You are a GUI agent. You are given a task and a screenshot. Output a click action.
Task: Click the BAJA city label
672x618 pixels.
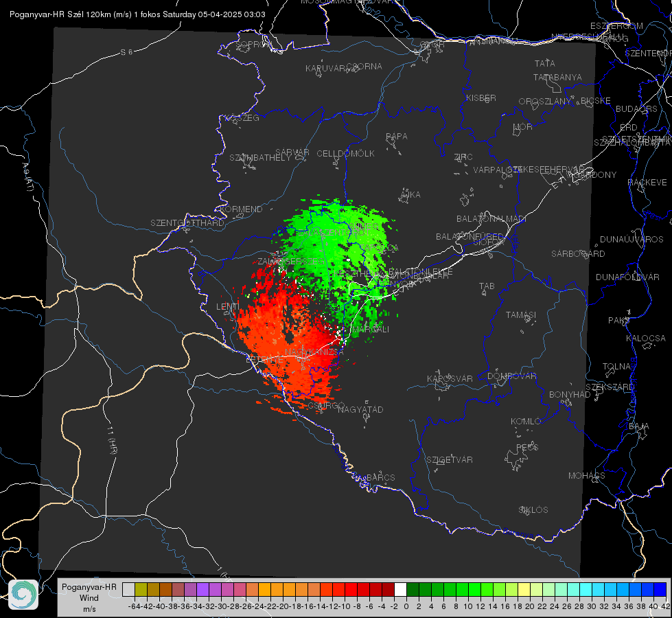point(639,426)
